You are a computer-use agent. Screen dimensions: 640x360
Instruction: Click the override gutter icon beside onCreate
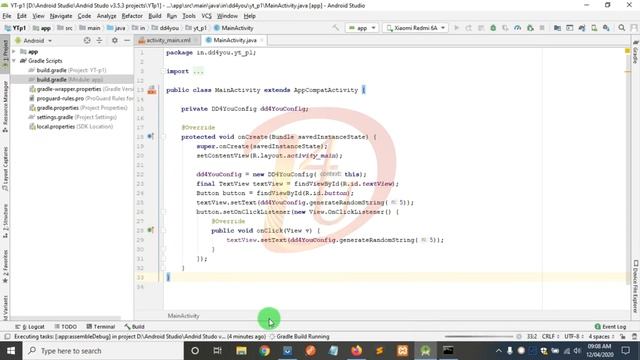pyautogui.click(x=150, y=136)
